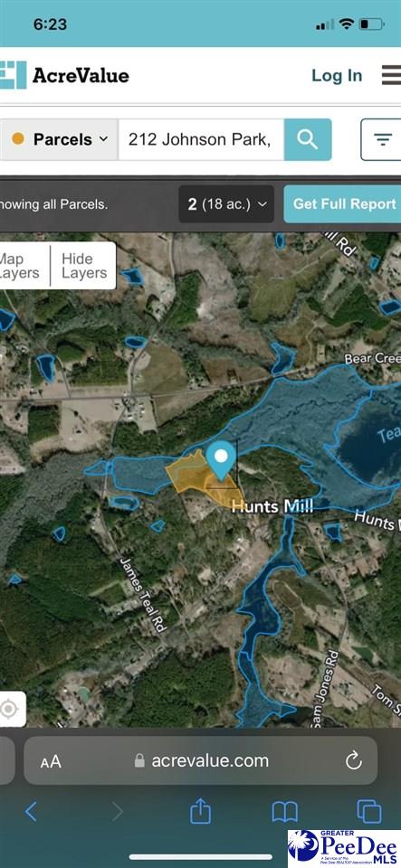Open the hamburger menu
Viewport: 401px width, 868px height.
(x=392, y=75)
